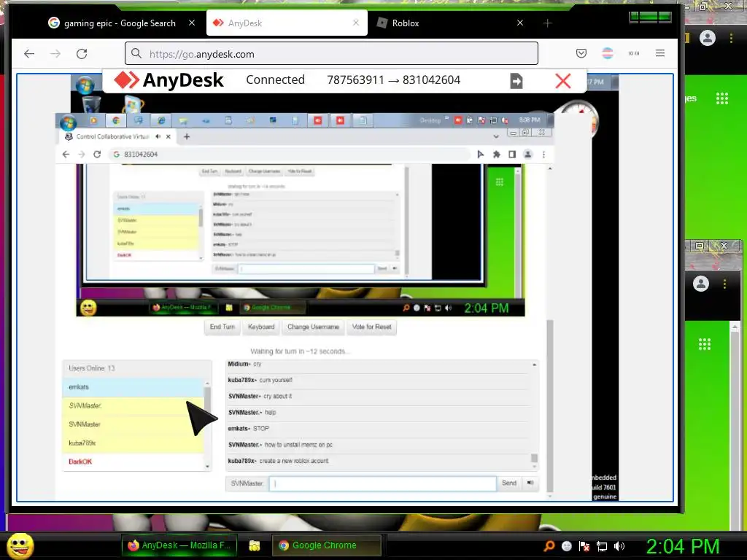
Task: Click the striped round extension icon in Firefox toolbar
Action: tap(608, 53)
